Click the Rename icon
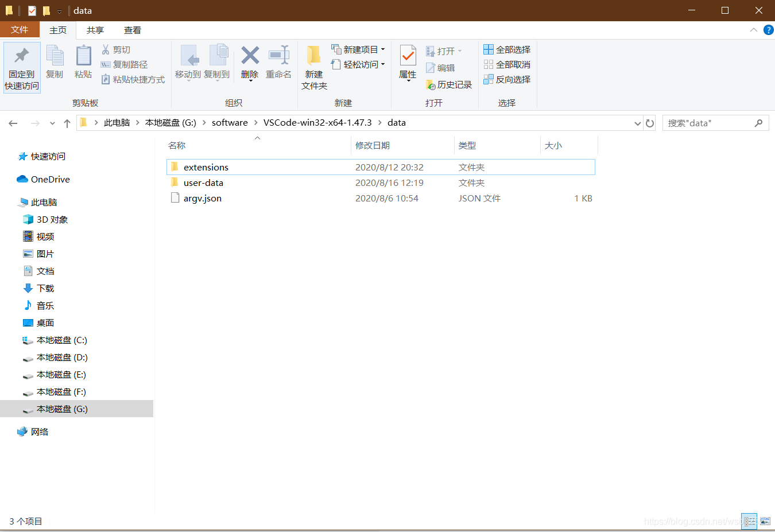This screenshot has width=775, height=532. pos(278,64)
